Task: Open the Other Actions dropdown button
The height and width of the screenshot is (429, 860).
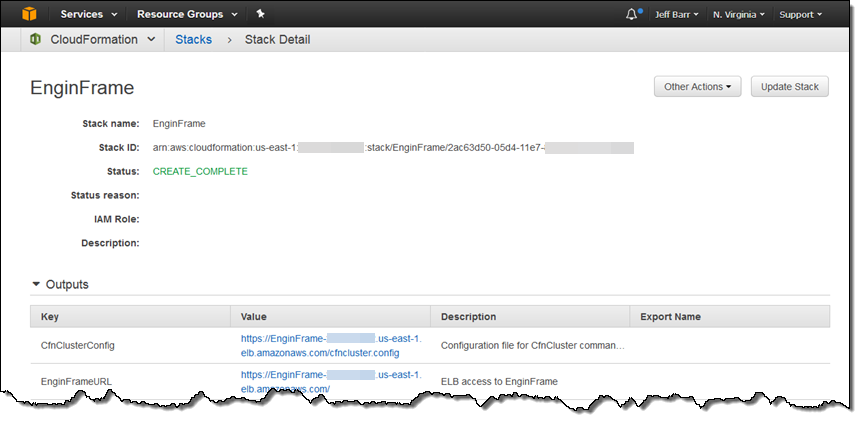Action: (697, 87)
